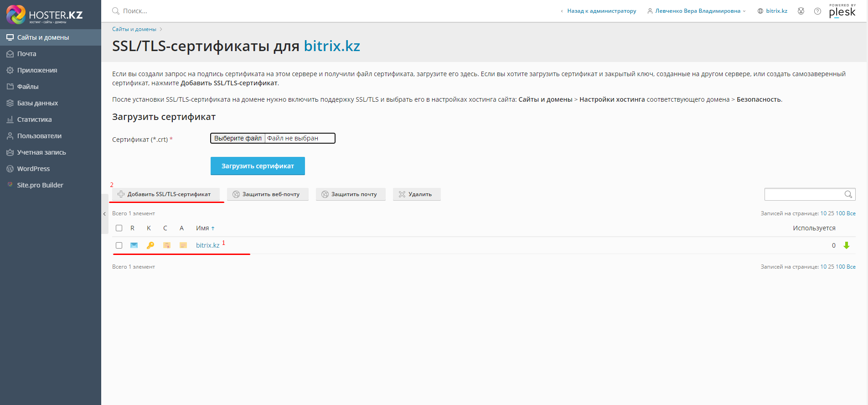This screenshot has width=868, height=405.
Task: Click Защитить веб-почту button
Action: (268, 194)
